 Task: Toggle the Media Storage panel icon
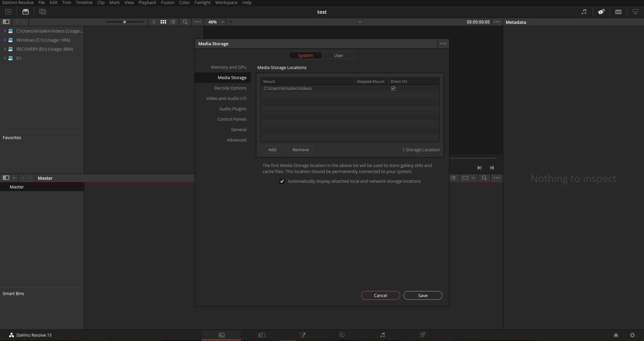(25, 12)
